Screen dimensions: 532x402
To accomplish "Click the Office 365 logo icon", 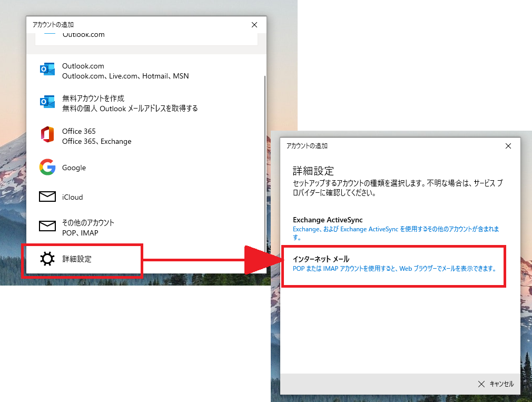I will pyautogui.click(x=47, y=135).
